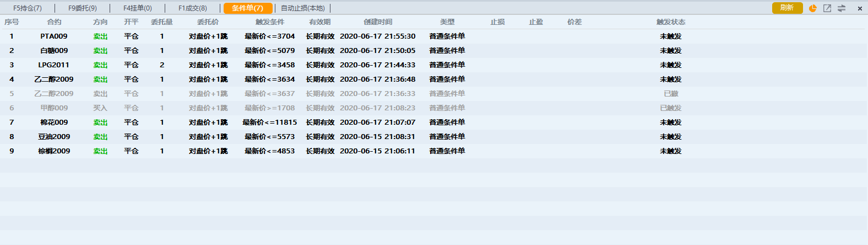Click quantity 2 in the LPG2011 row
The height and width of the screenshot is (245, 868).
[162, 65]
